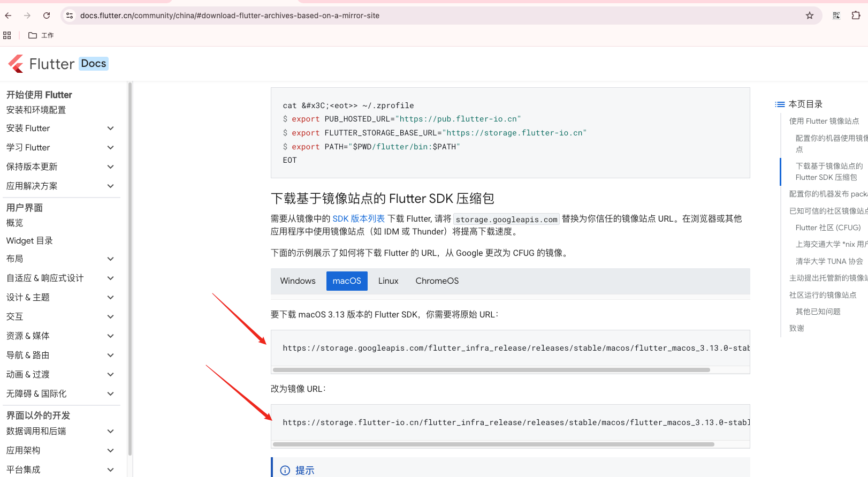
Task: Expand the 动画 & 过渡 section
Action: click(x=111, y=374)
